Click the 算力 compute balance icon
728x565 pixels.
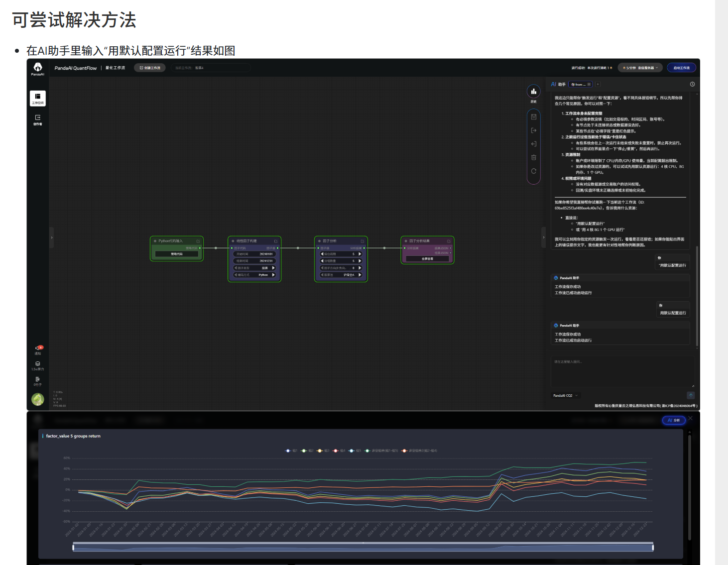click(x=38, y=366)
